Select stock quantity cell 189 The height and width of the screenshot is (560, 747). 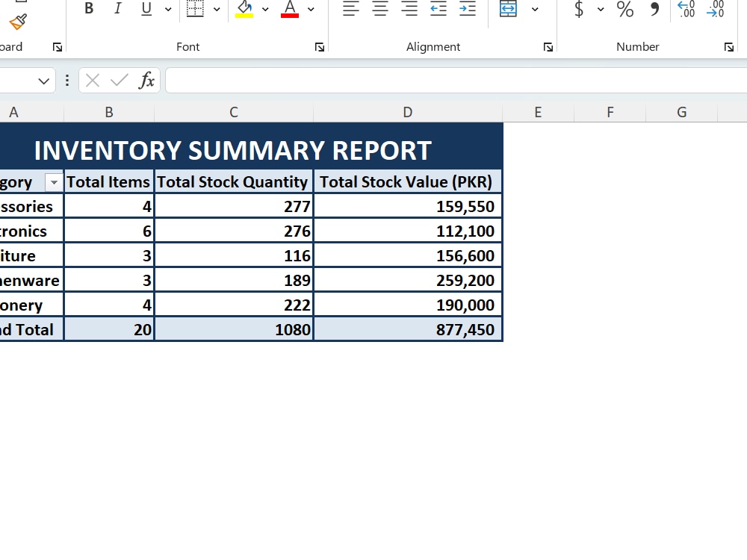pyautogui.click(x=234, y=281)
